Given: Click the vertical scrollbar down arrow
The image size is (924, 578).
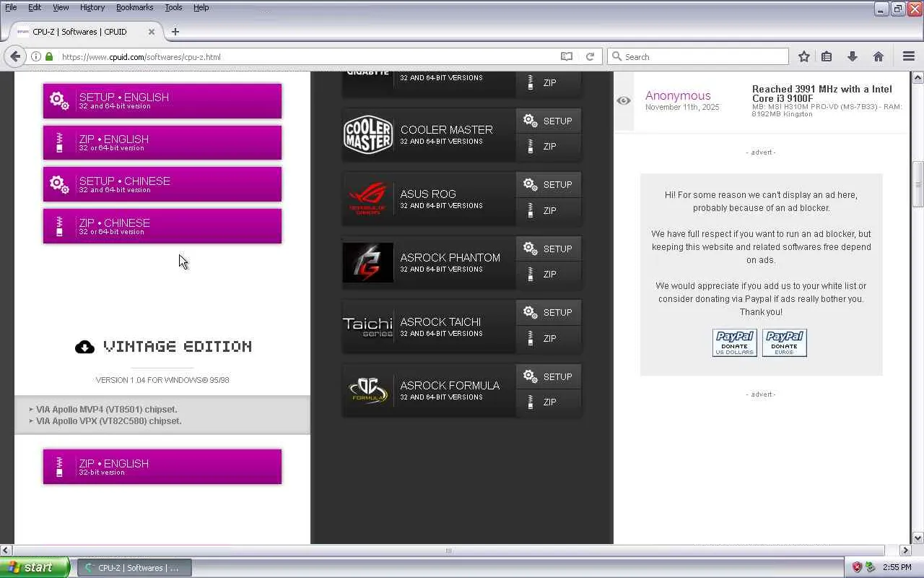Looking at the screenshot, I should tap(918, 538).
